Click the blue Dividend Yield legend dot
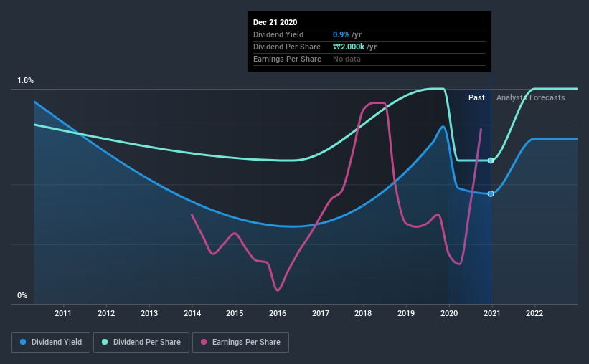This screenshot has height=364, width=589. [23, 342]
